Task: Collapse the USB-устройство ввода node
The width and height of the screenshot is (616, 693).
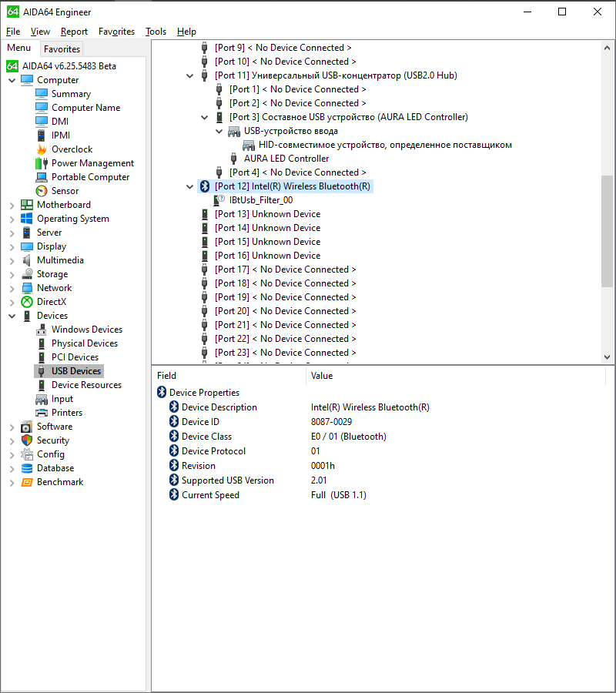Action: (x=219, y=131)
